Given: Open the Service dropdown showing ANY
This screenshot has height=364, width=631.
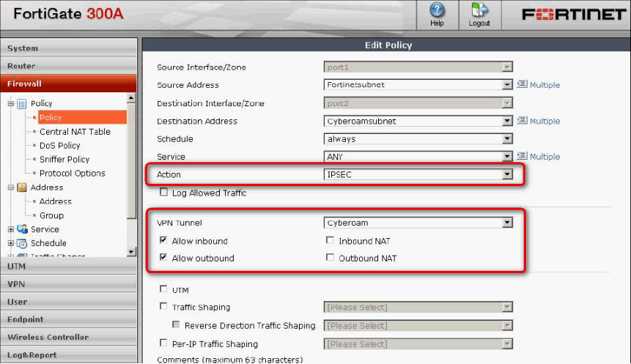Looking at the screenshot, I should click(x=418, y=157).
